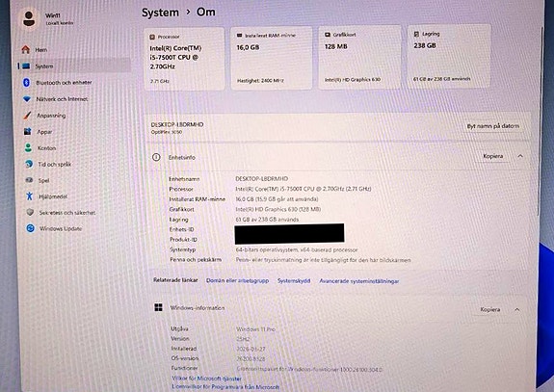Click the Processor value i5-7500T row
Image resolution: width=554 pixels, height=392 pixels.
pyautogui.click(x=303, y=189)
